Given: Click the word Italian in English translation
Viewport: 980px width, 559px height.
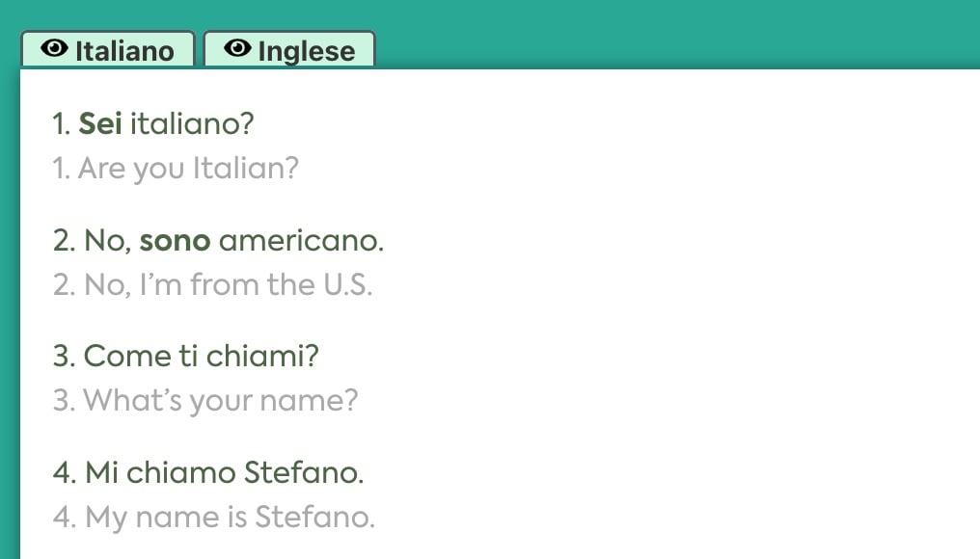Looking at the screenshot, I should click(246, 169).
